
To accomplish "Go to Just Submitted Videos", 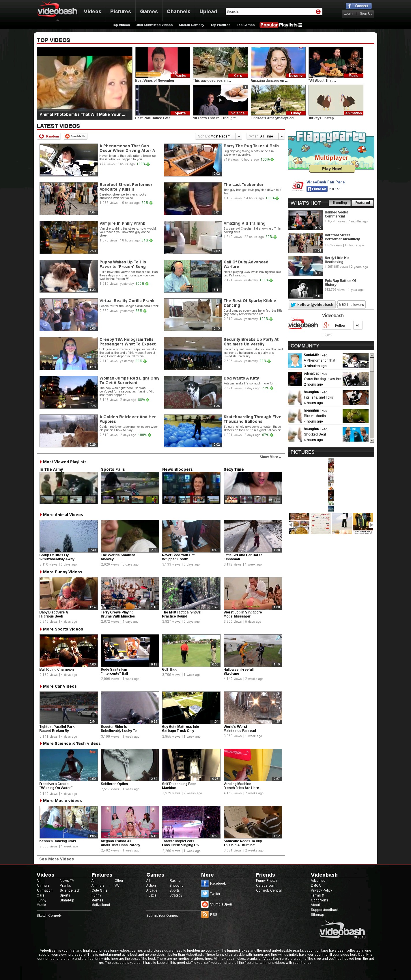I will (x=154, y=25).
